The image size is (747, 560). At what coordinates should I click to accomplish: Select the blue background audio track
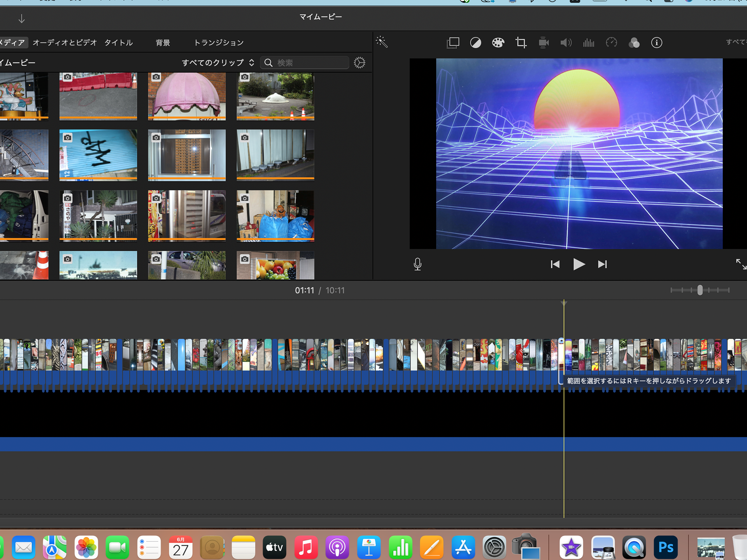coord(373,444)
